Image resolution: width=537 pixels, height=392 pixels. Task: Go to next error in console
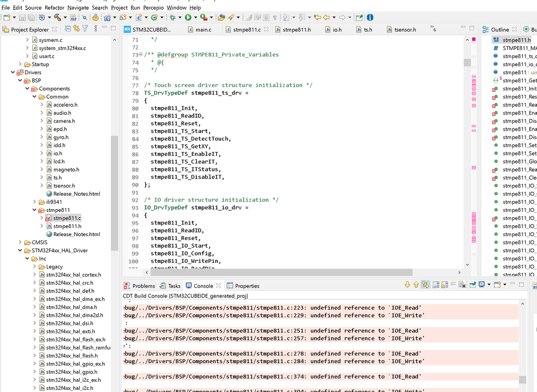(x=407, y=285)
